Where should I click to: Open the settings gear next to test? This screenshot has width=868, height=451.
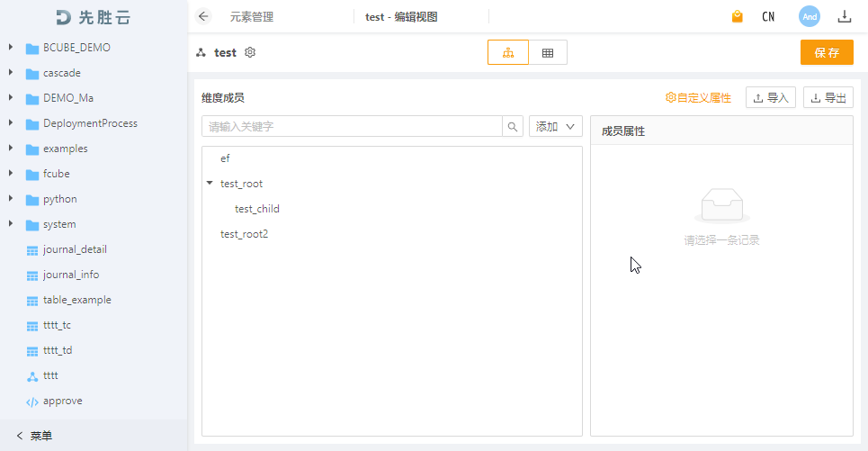250,52
